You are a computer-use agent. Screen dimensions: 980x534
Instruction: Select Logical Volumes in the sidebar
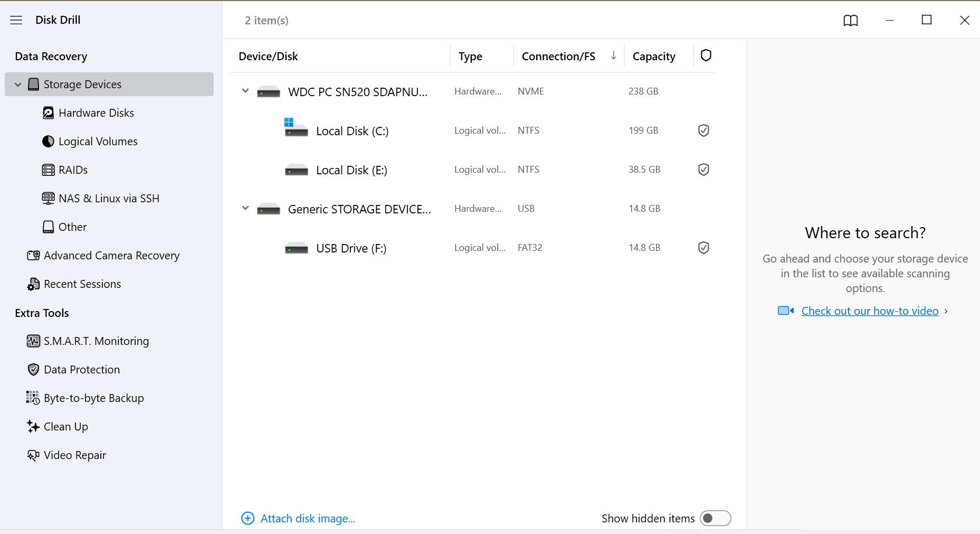tap(98, 142)
